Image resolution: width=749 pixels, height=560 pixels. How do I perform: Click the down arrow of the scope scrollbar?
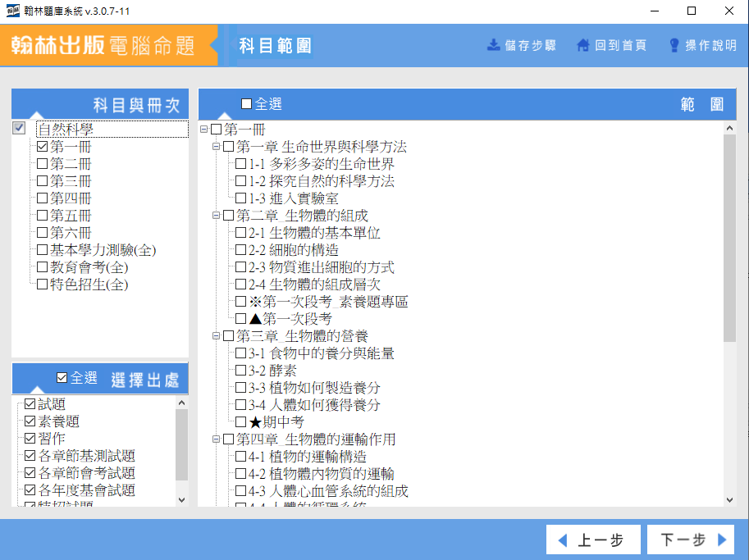point(729,500)
